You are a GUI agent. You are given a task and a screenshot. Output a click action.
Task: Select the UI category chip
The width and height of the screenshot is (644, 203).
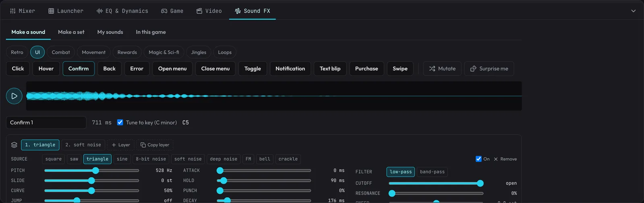click(37, 52)
